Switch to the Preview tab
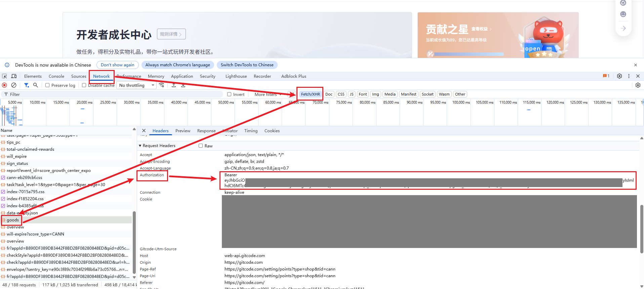644x289 pixels. tap(183, 131)
